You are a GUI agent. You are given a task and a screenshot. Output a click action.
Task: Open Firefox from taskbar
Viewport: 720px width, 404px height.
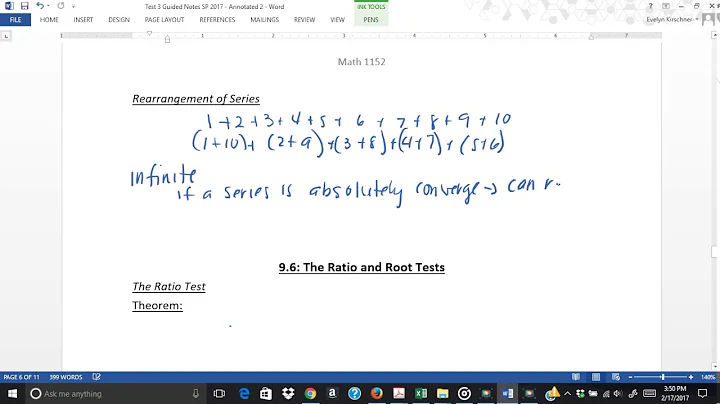coord(377,393)
